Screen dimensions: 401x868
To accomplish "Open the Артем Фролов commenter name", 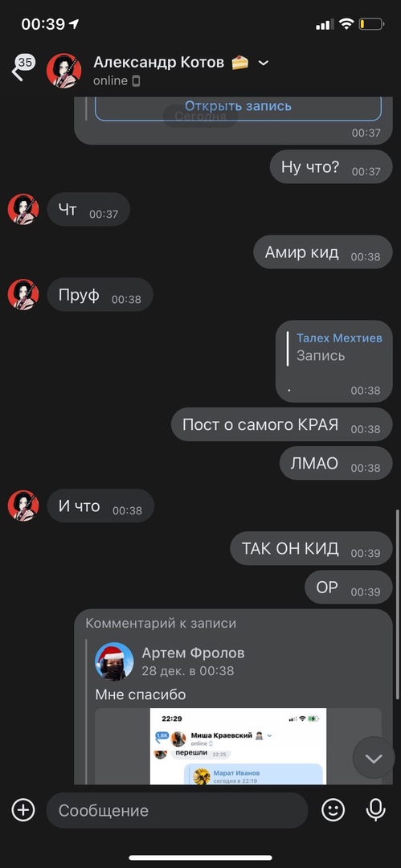I will click(193, 653).
